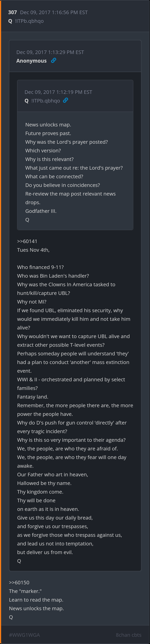Screen dimensions: 150x644
Task: Follow the >>60150 reply reference
Action: (x=19, y=582)
